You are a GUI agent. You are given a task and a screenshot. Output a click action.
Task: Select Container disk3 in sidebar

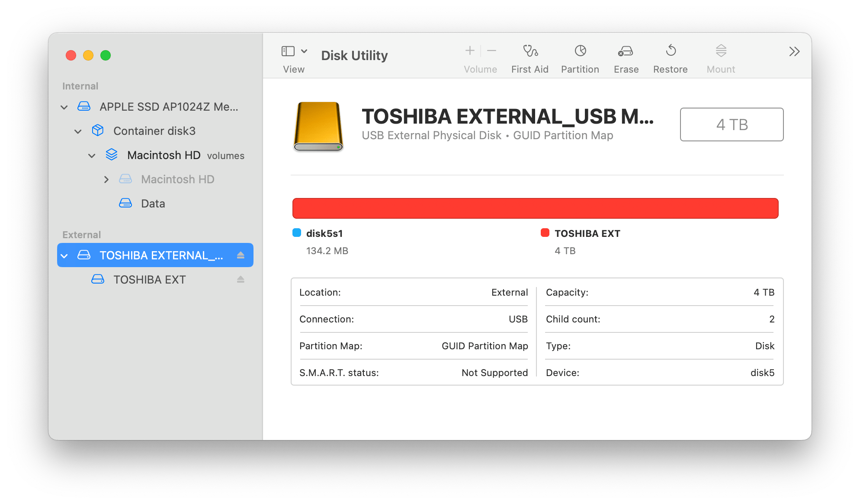pyautogui.click(x=155, y=131)
